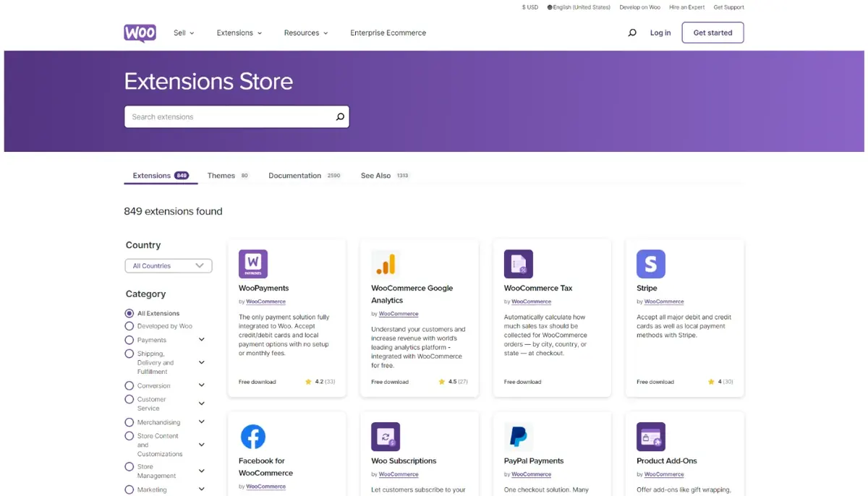Switch to the Documentation tab

[x=305, y=176]
